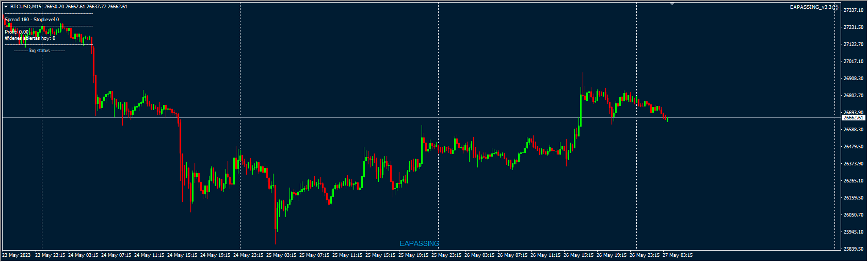
Task: Click the '25 May 11:15' time label
Action: pos(347,255)
